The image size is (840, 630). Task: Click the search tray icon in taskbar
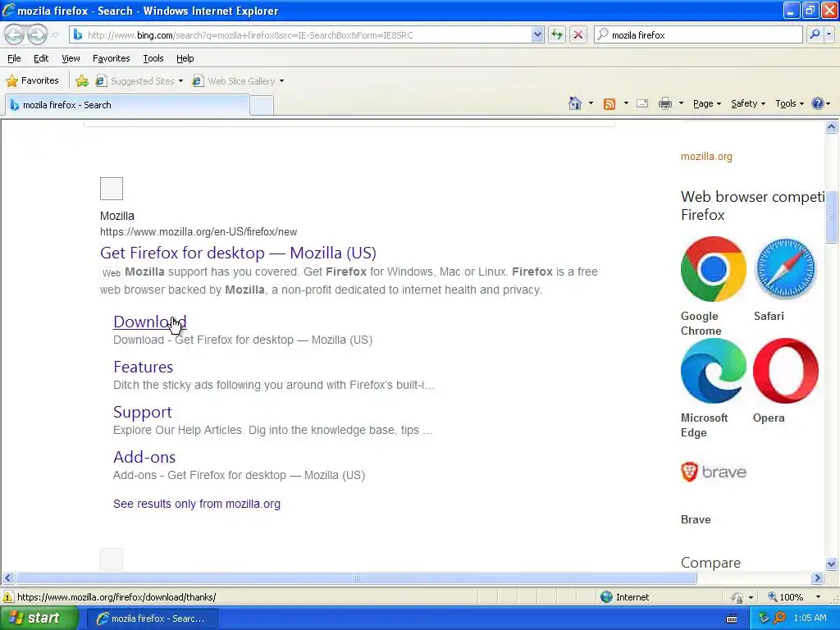click(x=780, y=619)
